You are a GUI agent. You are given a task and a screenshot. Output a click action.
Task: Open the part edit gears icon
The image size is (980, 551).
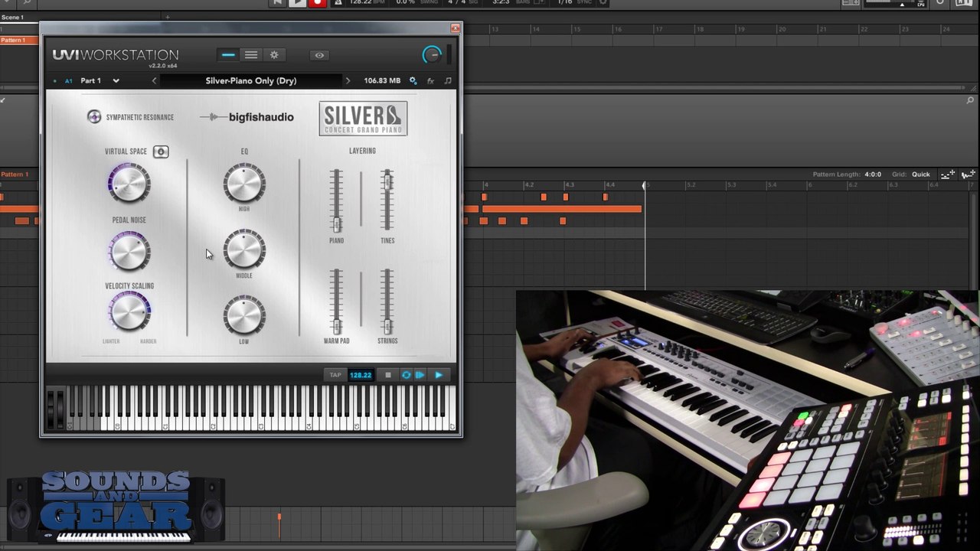[x=413, y=80]
